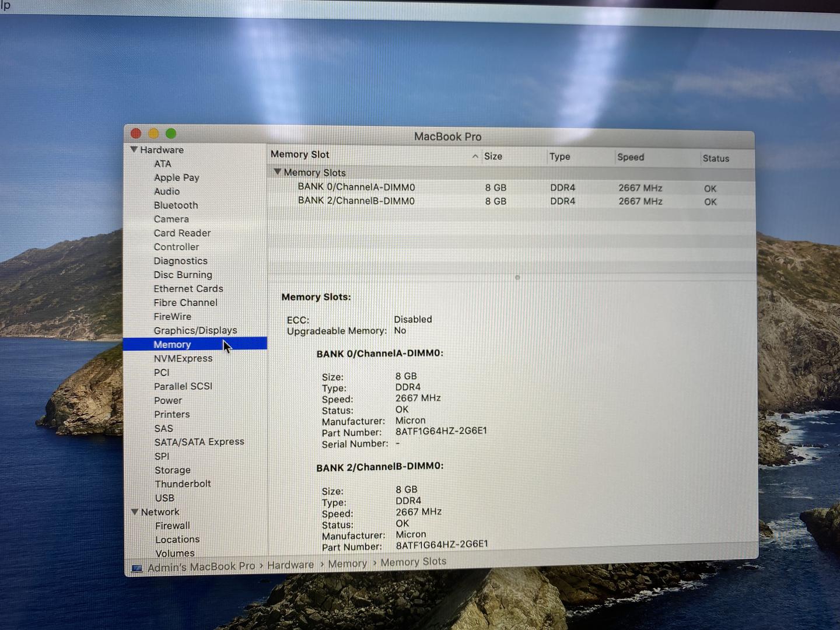Click the BANK 0/ChannelA-DIMM0 detail heading
The image size is (840, 630).
pyautogui.click(x=380, y=353)
